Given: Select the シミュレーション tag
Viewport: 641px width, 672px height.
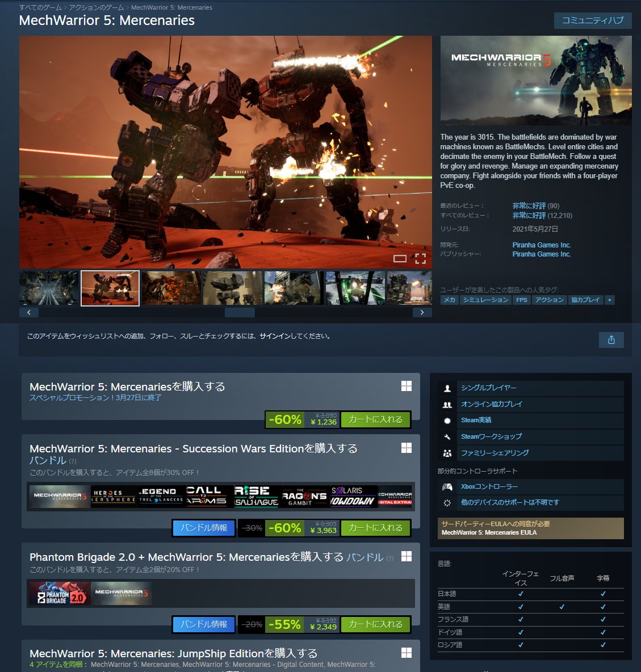Looking at the screenshot, I should (485, 300).
